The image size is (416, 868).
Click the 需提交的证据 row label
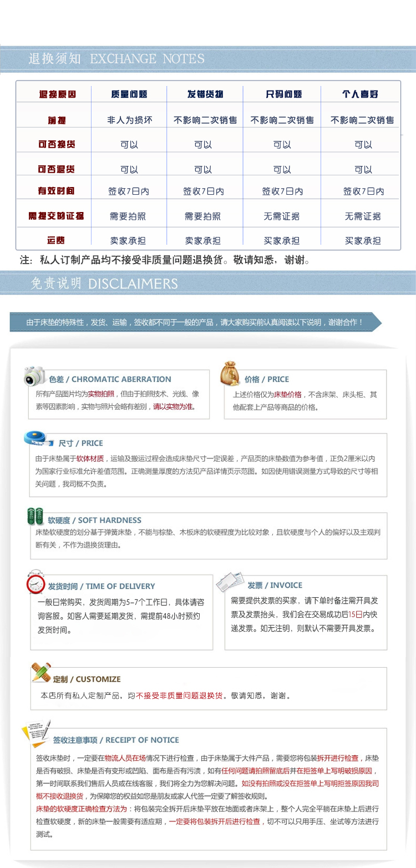(x=56, y=216)
